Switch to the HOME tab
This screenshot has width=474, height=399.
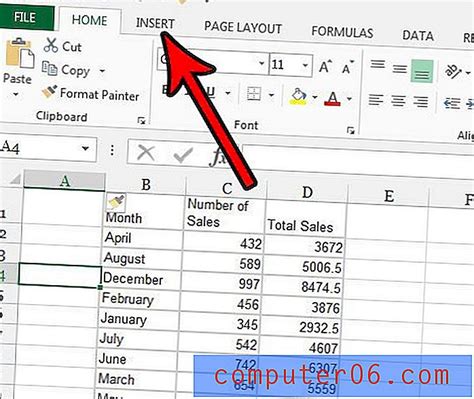click(x=89, y=20)
